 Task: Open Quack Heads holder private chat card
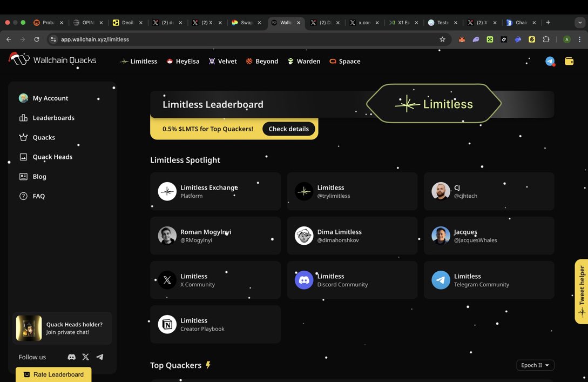[62, 328]
